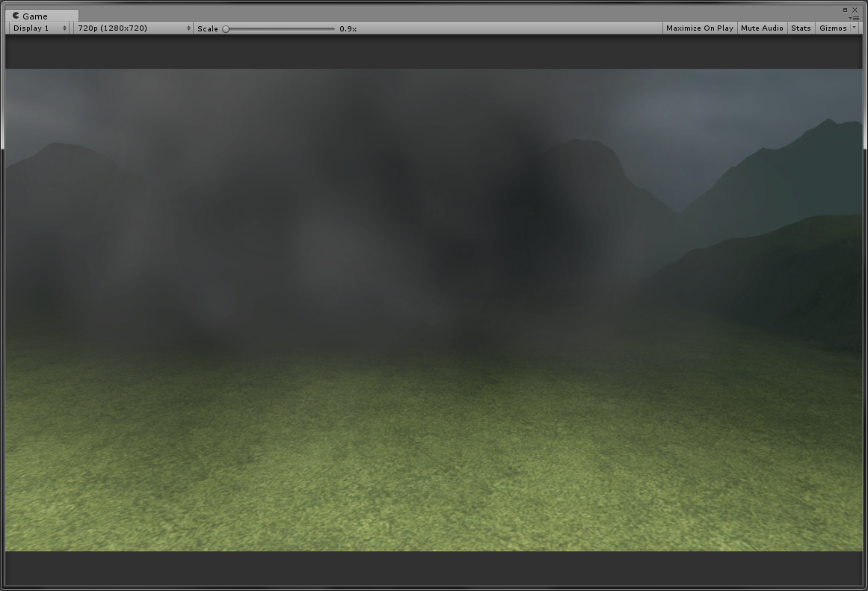The image size is (868, 591).
Task: Open the Gizmos dropdown arrow
Action: pyautogui.click(x=854, y=28)
